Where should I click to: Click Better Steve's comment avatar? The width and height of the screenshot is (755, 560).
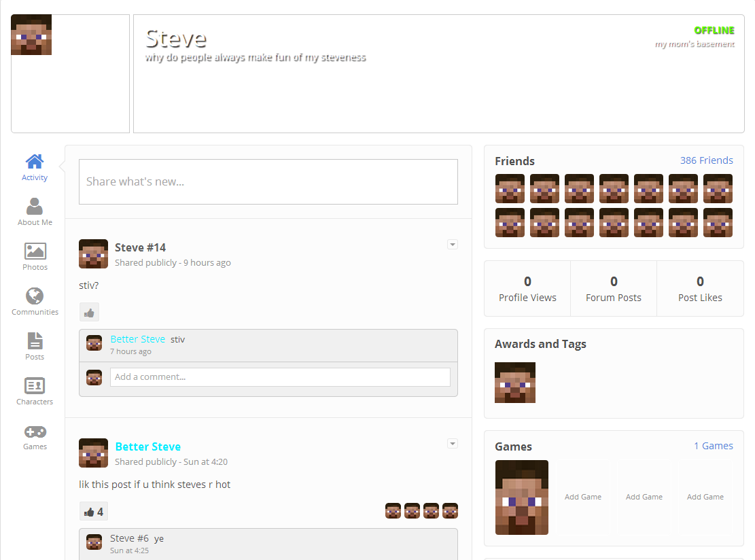click(94, 343)
